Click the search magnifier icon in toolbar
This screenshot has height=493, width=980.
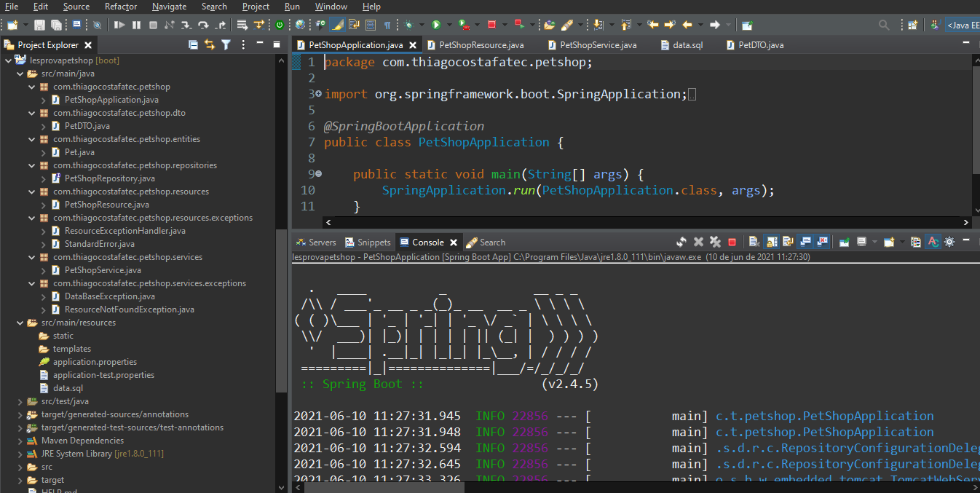884,25
